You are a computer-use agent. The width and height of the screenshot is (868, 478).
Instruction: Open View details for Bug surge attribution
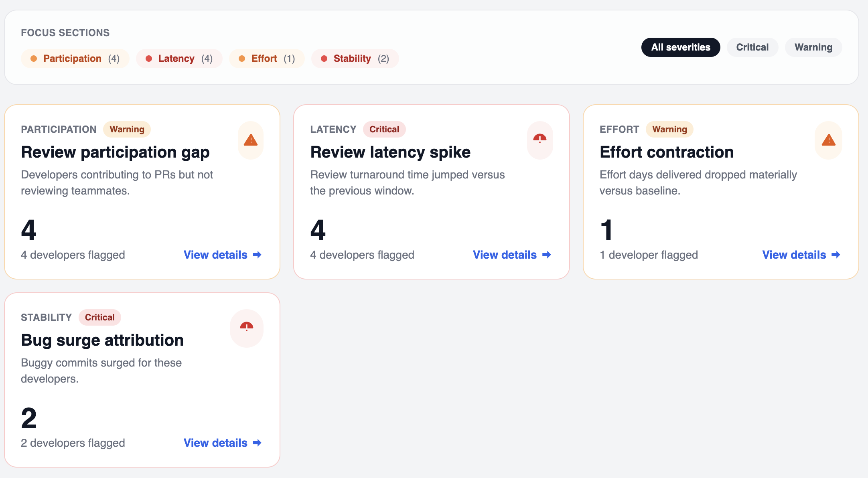tap(216, 443)
